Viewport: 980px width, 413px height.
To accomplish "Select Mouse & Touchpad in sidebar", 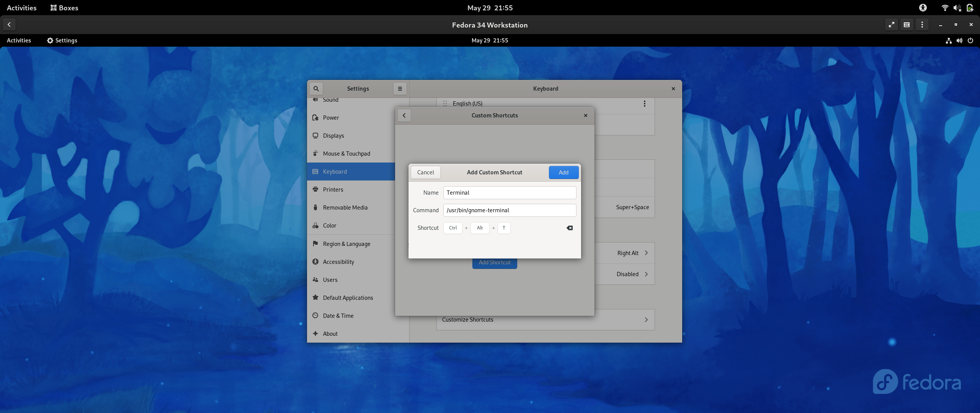I will [351, 154].
